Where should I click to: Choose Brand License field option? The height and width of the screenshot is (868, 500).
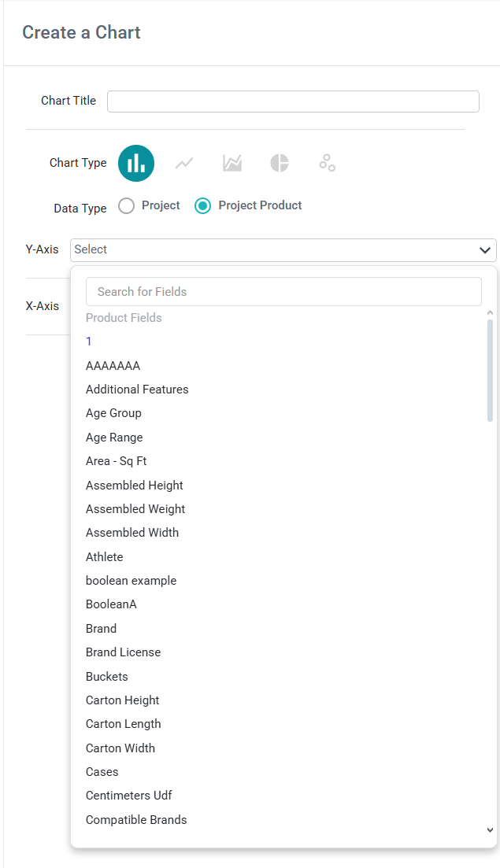(124, 652)
